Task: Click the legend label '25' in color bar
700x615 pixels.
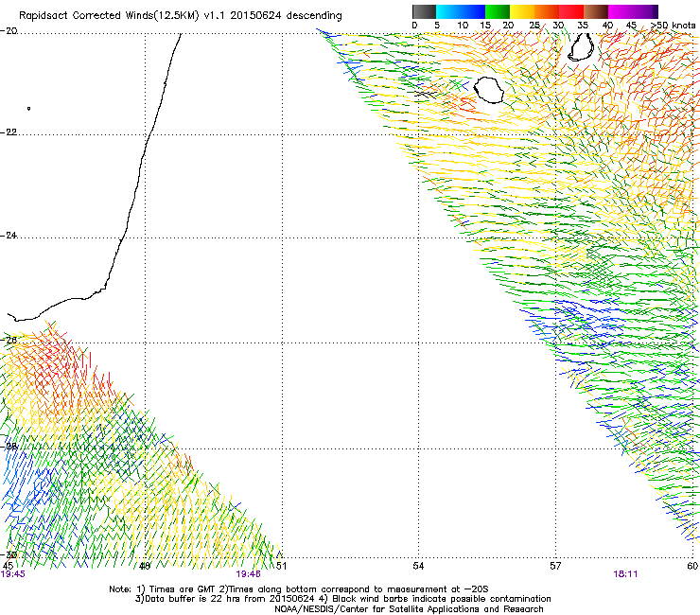Action: pyautogui.click(x=534, y=26)
